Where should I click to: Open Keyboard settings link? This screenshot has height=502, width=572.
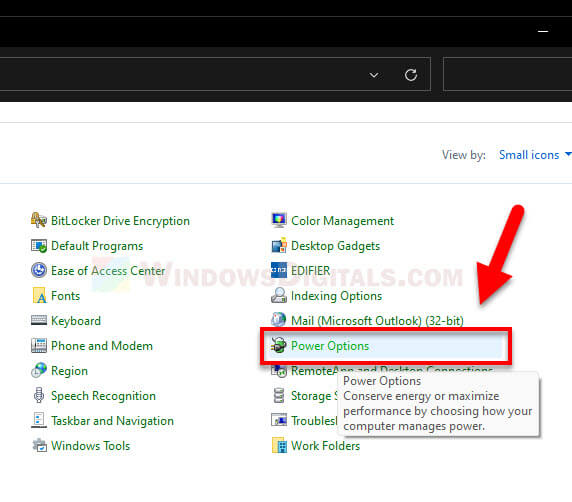(76, 321)
